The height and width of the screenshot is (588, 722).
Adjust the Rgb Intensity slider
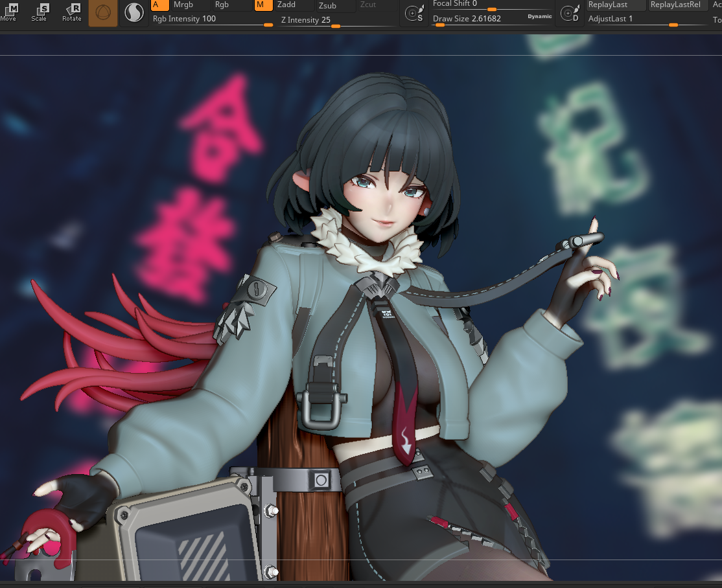coord(213,20)
